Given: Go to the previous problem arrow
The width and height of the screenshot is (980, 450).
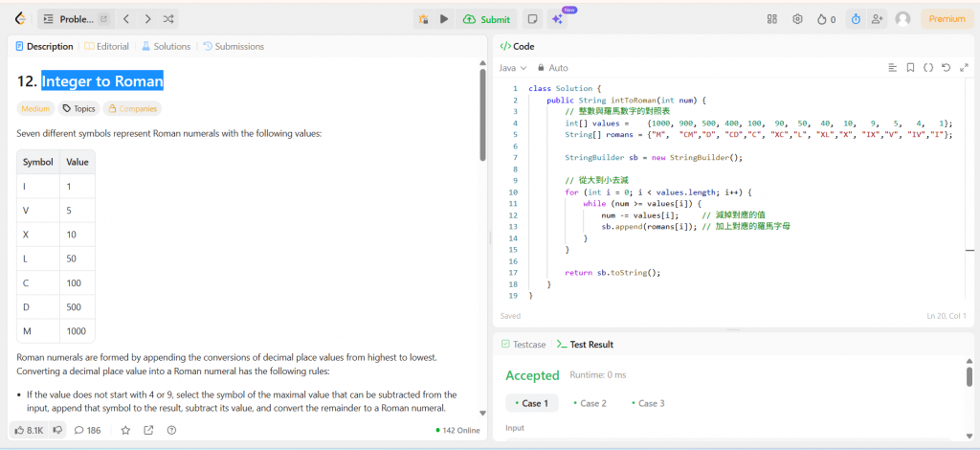Looking at the screenshot, I should (x=126, y=19).
